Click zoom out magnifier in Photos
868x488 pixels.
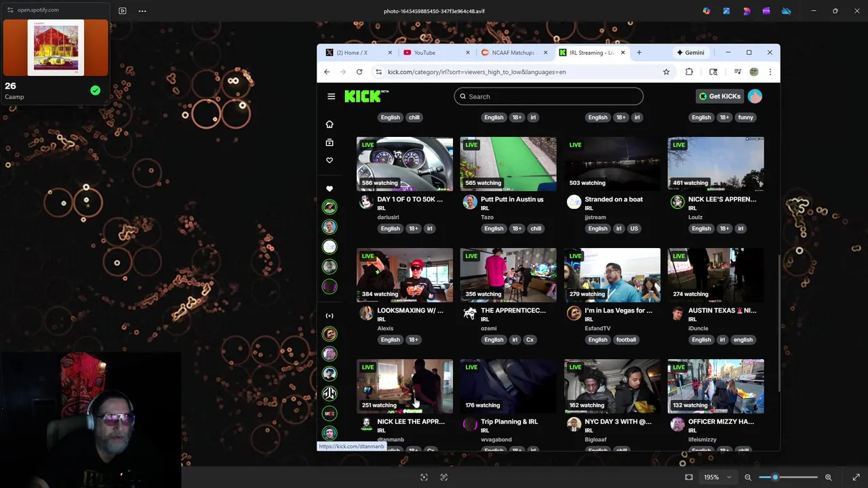click(x=748, y=477)
